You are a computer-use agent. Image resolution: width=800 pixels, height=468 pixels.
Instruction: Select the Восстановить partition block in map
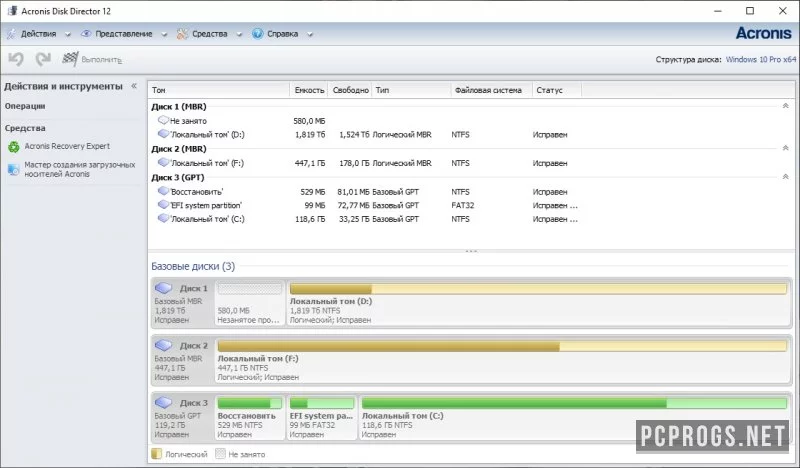249,417
